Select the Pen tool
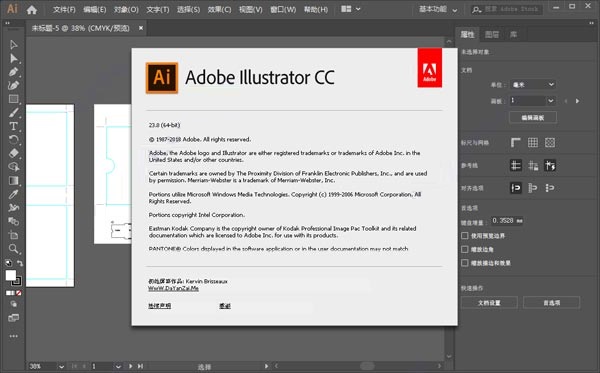The height and width of the screenshot is (373, 600). (x=13, y=72)
